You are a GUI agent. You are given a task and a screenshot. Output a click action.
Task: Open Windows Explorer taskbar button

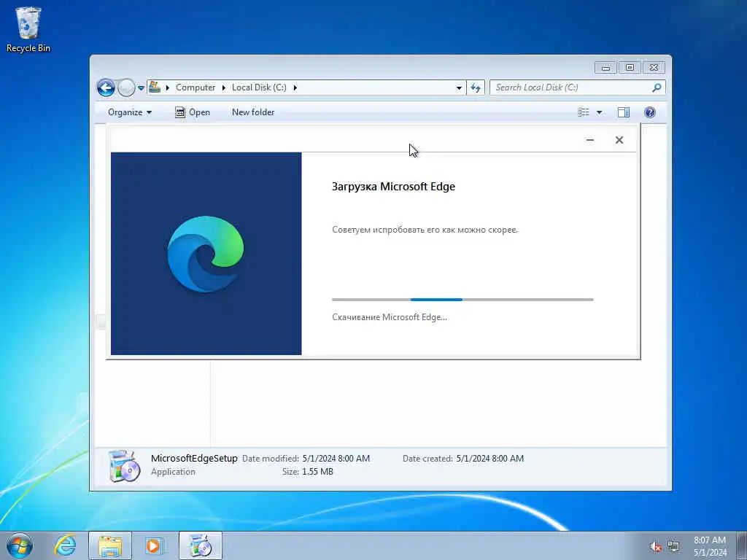click(x=110, y=545)
